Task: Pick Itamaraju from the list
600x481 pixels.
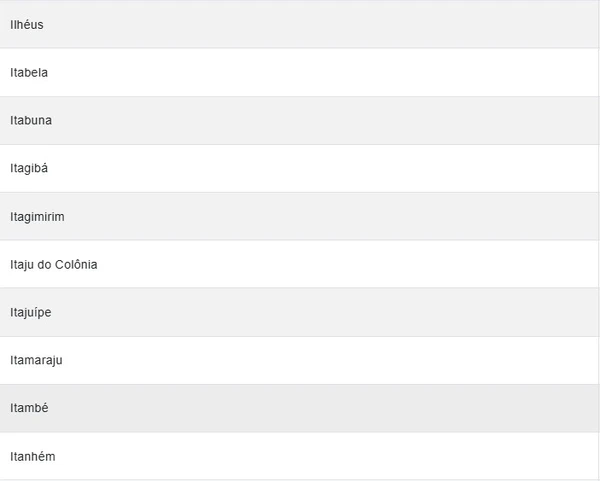Action: [x=36, y=360]
